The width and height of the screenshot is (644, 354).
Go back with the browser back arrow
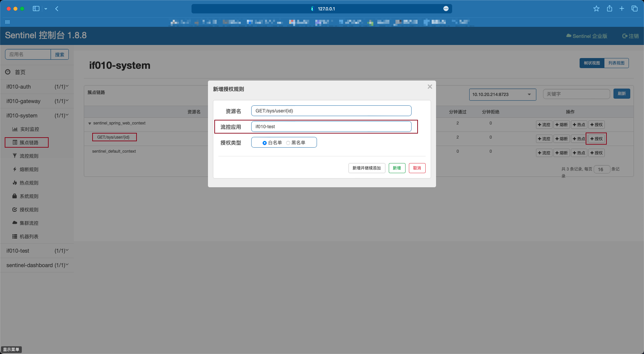[x=57, y=9]
